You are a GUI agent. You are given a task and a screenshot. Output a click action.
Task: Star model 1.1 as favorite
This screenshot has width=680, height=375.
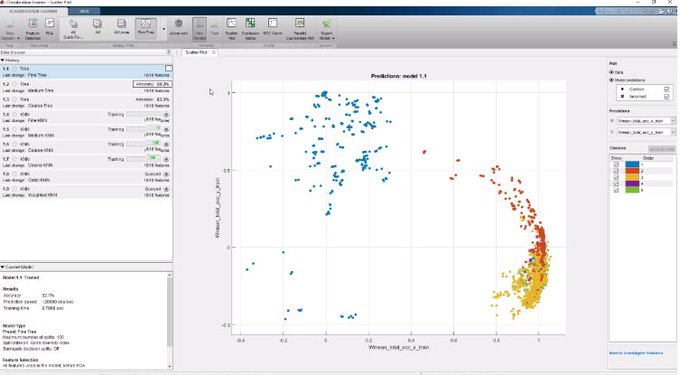(x=14, y=68)
